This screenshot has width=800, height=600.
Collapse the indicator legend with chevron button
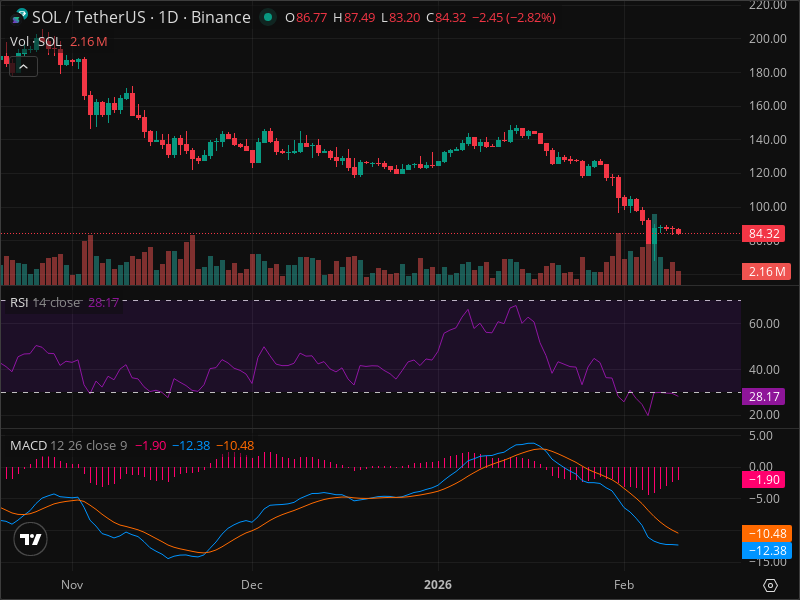point(23,67)
